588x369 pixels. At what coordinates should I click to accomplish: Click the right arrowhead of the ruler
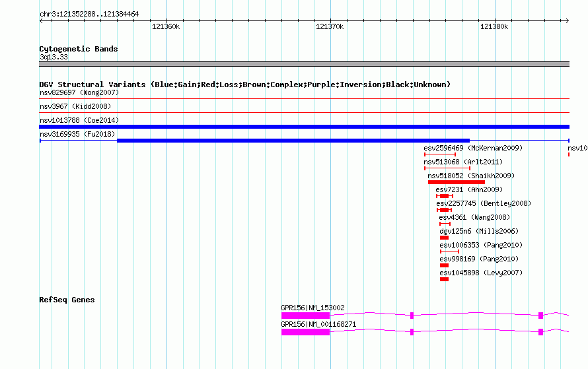click(x=568, y=20)
